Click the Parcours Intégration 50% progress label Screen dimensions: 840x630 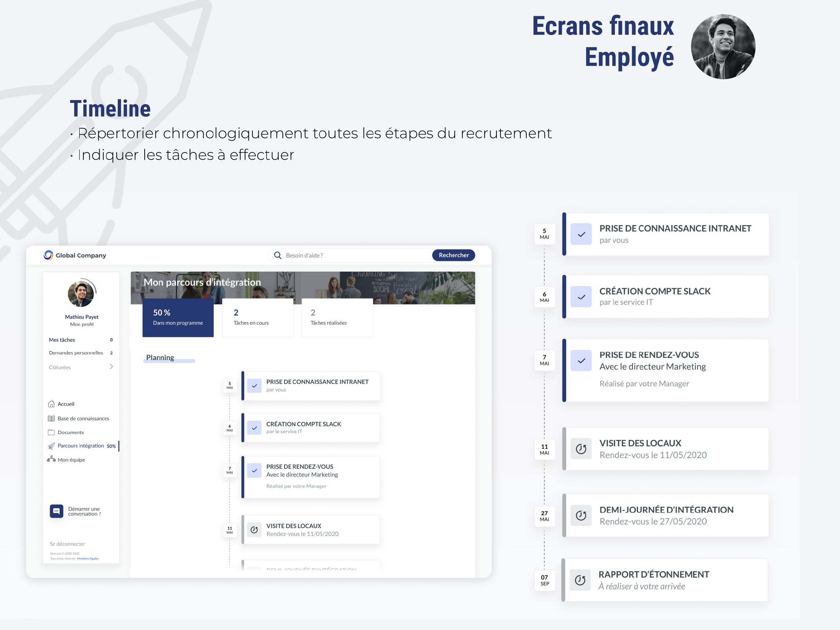[111, 446]
